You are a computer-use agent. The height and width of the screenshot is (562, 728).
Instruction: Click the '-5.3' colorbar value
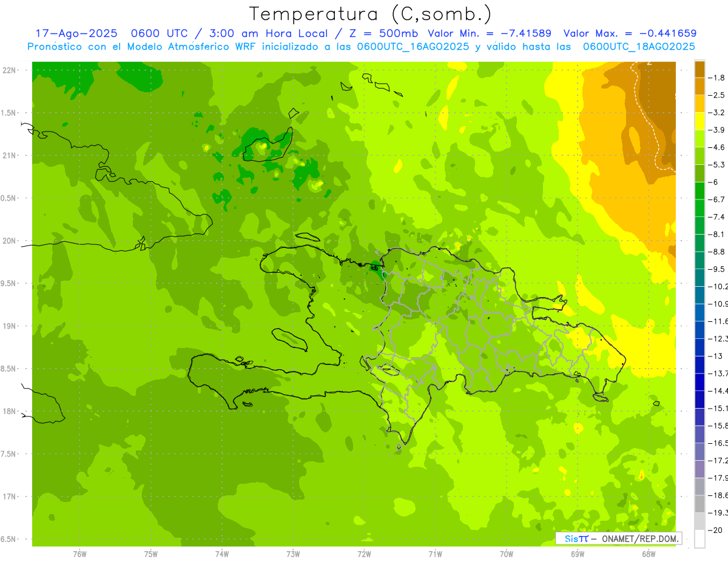(x=716, y=164)
